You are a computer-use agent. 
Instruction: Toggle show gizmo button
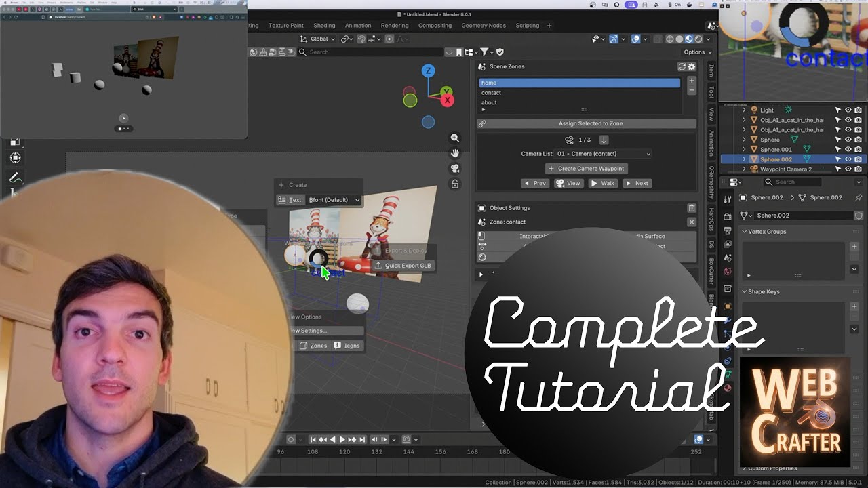pyautogui.click(x=613, y=39)
